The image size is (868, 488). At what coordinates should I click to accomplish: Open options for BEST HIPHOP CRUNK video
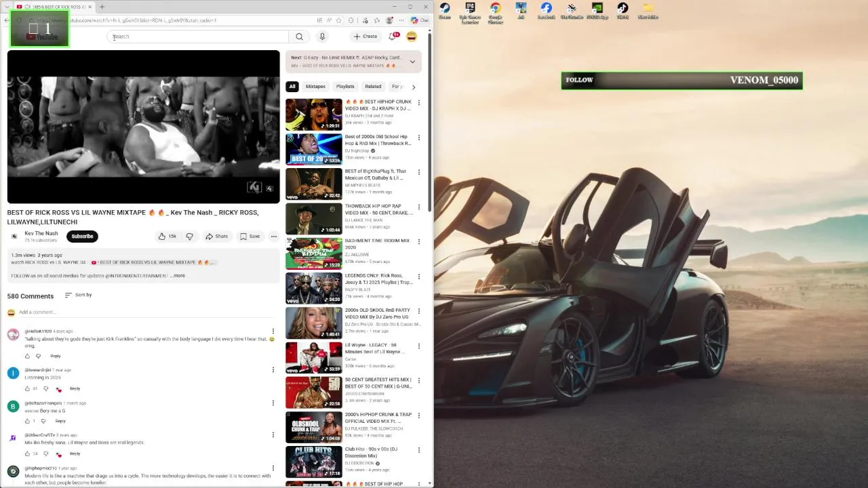pos(418,103)
